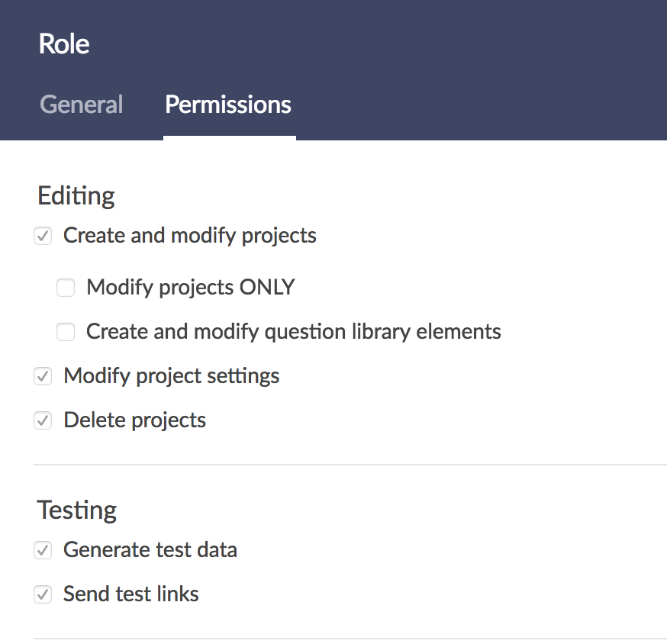Click the 'Delete projects' label text
This screenshot has height=644, width=667.
pyautogui.click(x=134, y=420)
